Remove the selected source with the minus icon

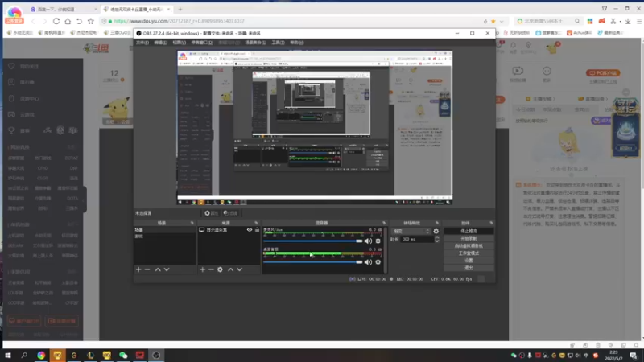(211, 269)
